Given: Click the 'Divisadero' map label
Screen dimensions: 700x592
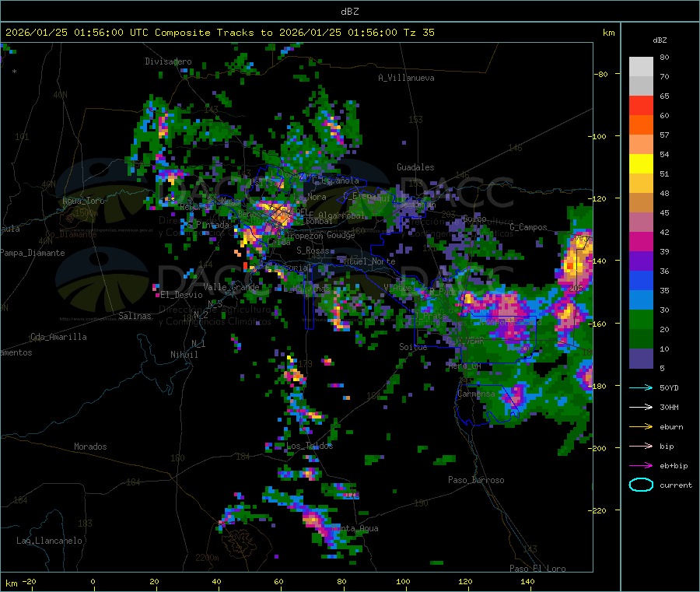Looking at the screenshot, I should coord(168,61).
